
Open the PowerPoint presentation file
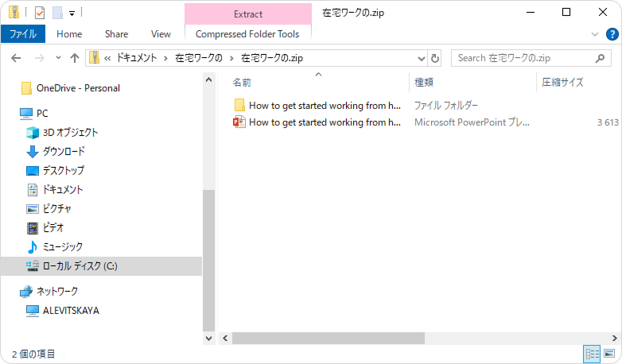[324, 122]
